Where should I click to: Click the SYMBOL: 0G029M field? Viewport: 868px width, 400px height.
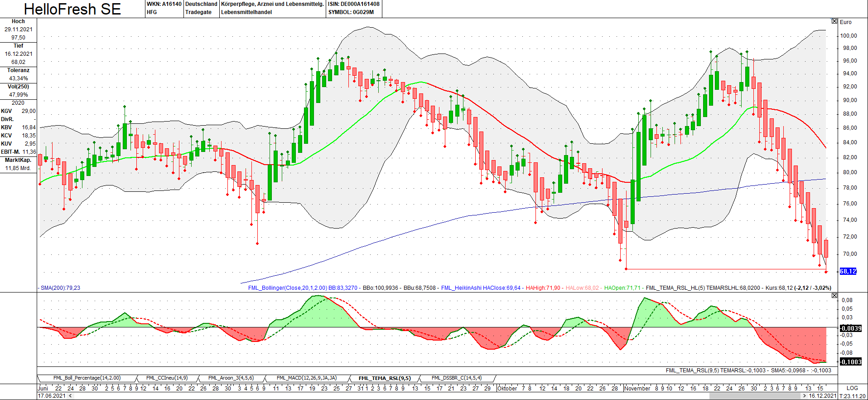click(351, 12)
